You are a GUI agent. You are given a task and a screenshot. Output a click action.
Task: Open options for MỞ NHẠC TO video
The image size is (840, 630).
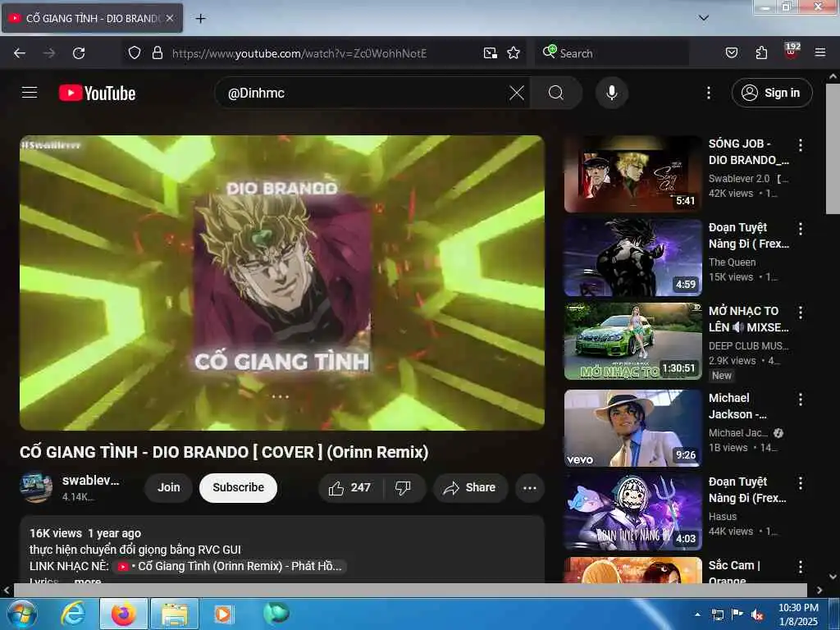801,313
